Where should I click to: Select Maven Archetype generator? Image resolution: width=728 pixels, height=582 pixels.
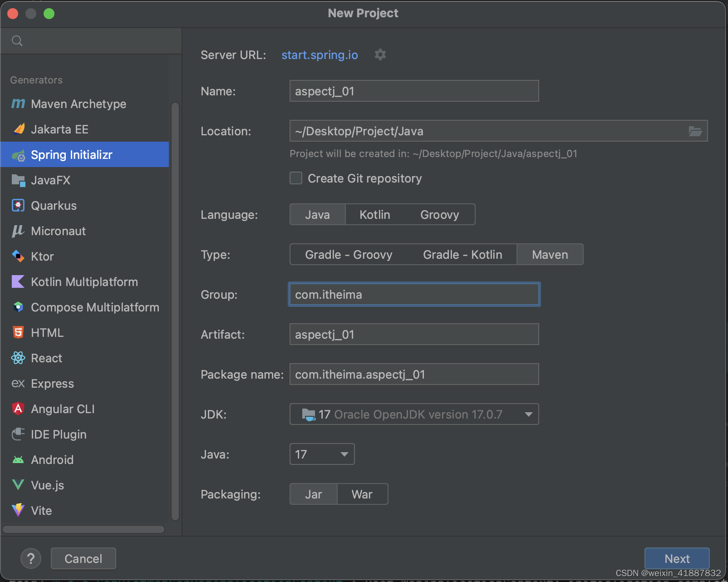85,104
